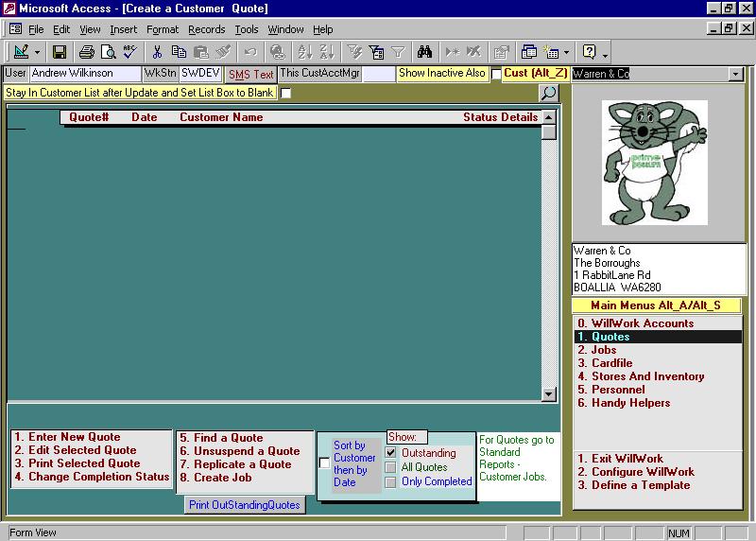Click the Cut scissors icon
This screenshot has height=541, width=756.
tap(158, 52)
